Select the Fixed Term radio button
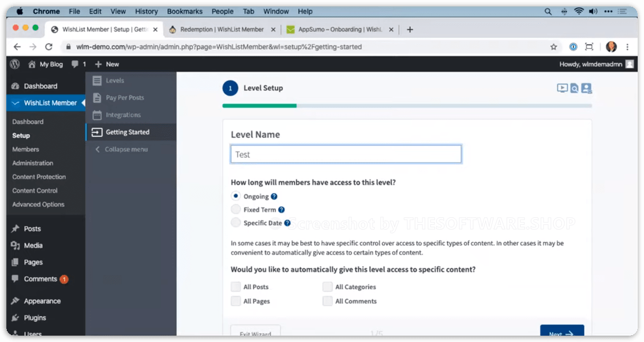This screenshot has height=342, width=644. coord(236,209)
